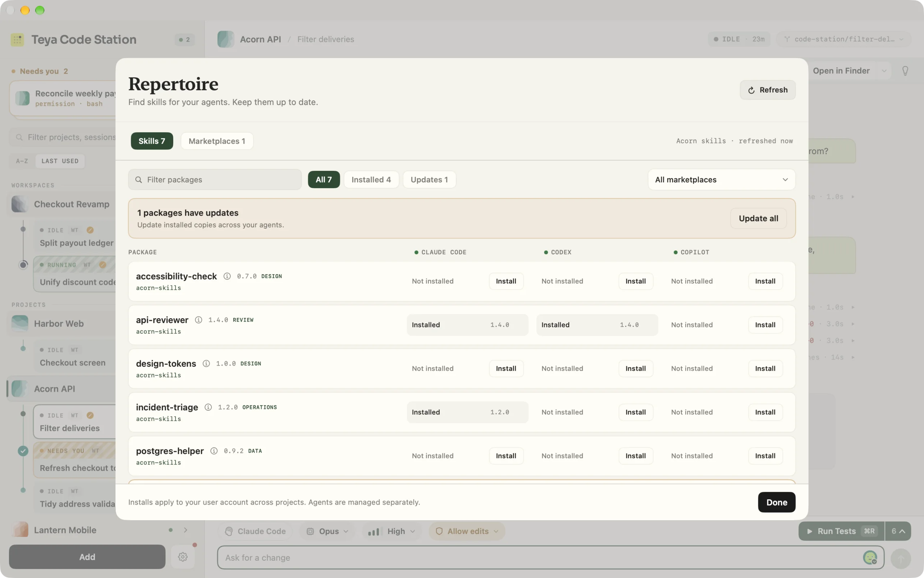Switch to Marketplaces 1 tab
924x578 pixels.
pos(217,141)
